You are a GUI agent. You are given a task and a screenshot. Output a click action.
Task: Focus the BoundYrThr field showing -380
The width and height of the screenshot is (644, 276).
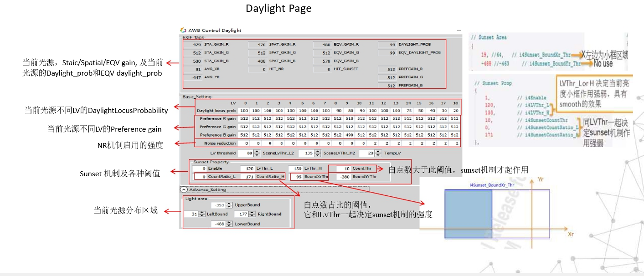click(344, 176)
